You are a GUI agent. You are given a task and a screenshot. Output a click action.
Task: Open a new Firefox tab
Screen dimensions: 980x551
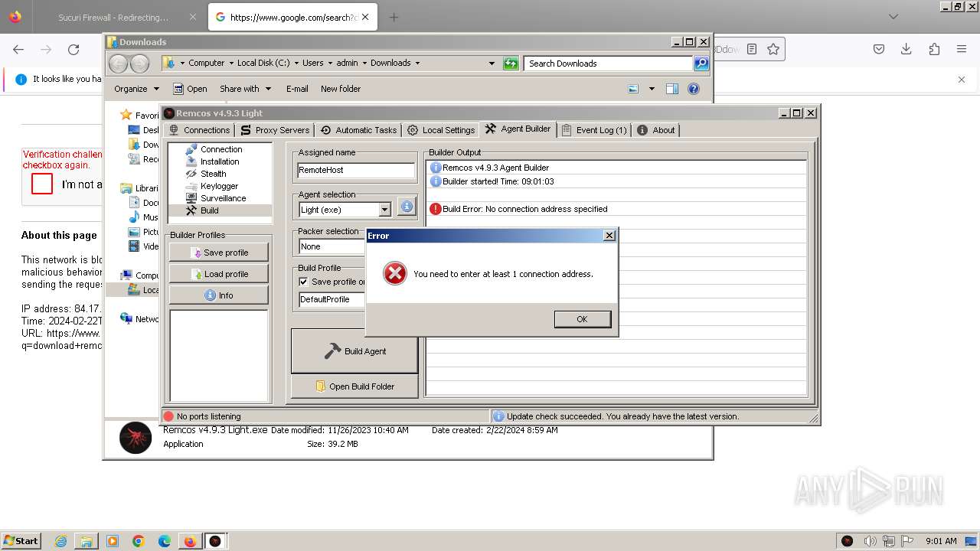click(x=394, y=17)
